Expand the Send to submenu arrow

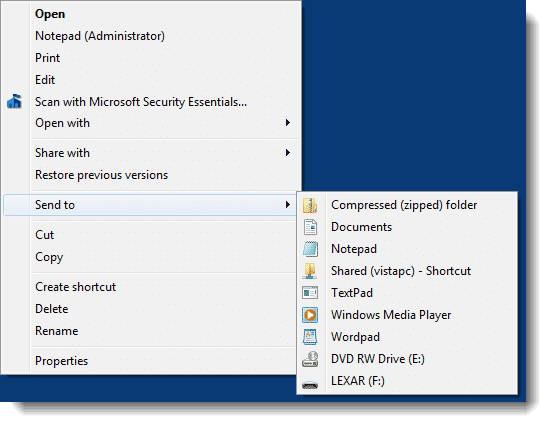pyautogui.click(x=288, y=205)
